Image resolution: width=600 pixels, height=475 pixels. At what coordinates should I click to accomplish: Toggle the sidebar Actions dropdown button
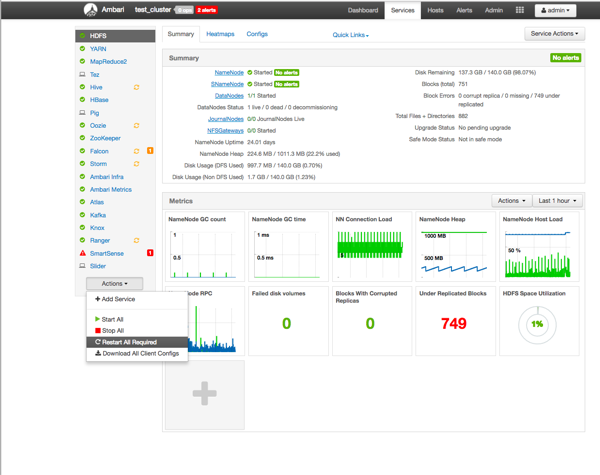(114, 284)
